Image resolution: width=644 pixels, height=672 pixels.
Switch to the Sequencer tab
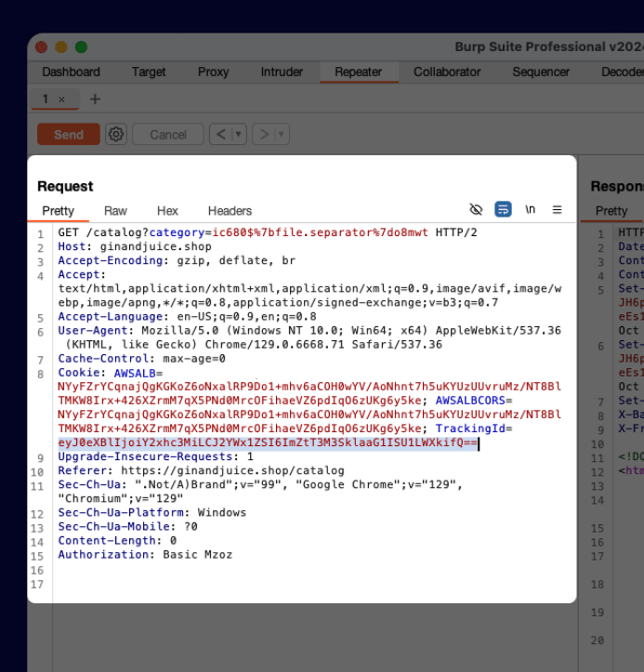pos(541,72)
